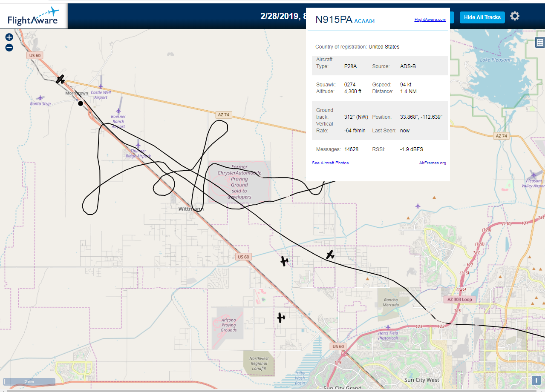This screenshot has height=392, width=545.
Task: Click the aircraft type P28A
Action: click(351, 66)
